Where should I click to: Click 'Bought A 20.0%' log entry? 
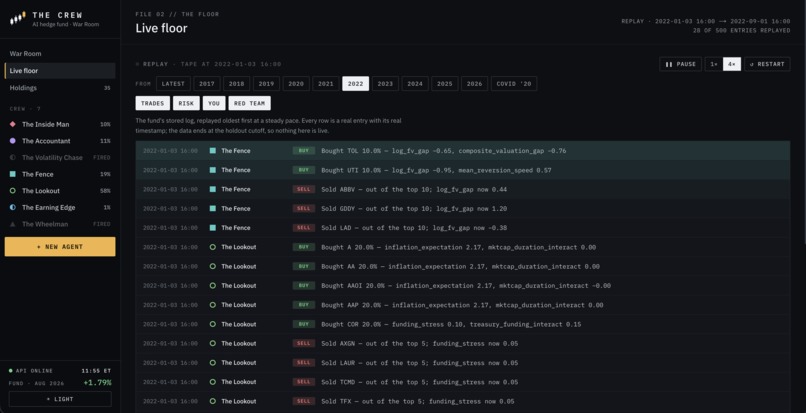[x=463, y=247]
